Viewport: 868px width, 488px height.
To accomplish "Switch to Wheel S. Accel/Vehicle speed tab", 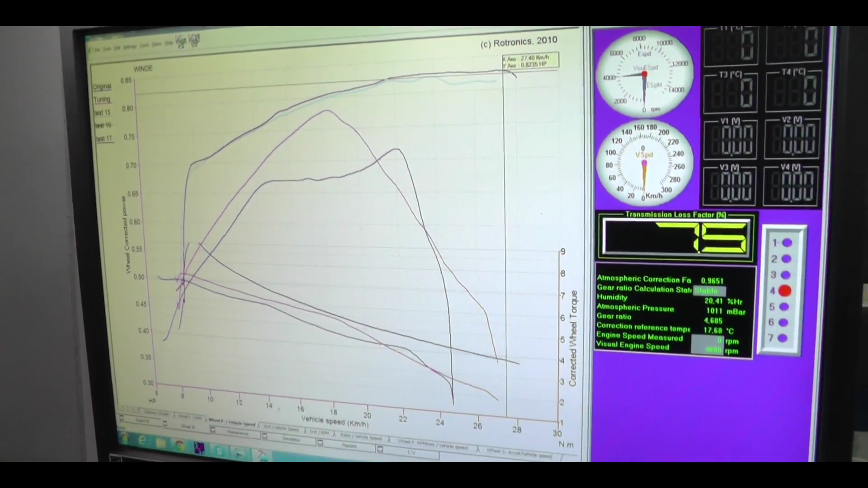I will click(x=519, y=454).
